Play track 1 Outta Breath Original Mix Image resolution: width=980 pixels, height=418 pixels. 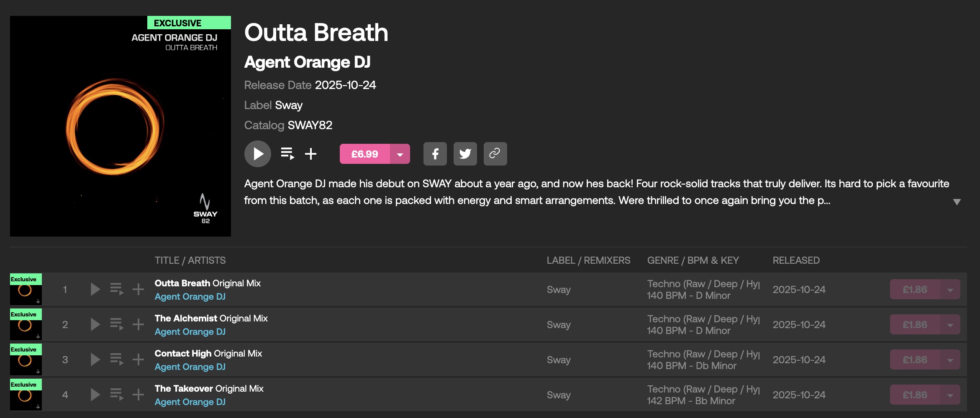click(x=95, y=289)
